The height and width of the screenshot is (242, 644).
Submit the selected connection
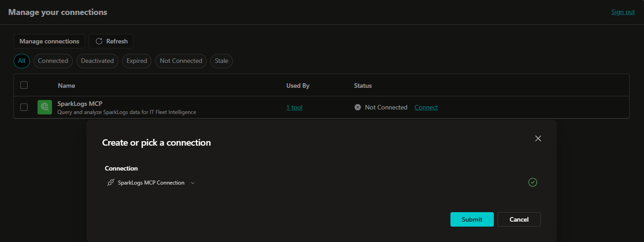tap(472, 219)
